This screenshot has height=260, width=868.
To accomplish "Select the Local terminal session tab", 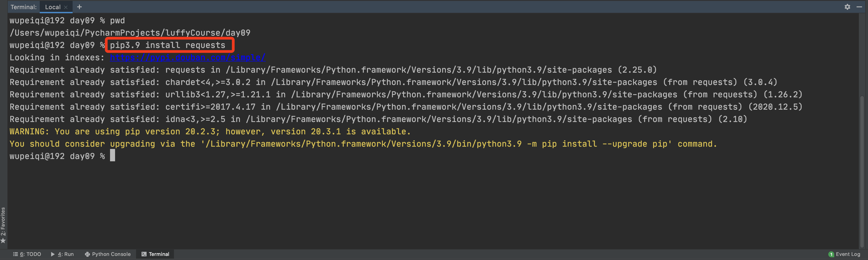I will coord(53,7).
